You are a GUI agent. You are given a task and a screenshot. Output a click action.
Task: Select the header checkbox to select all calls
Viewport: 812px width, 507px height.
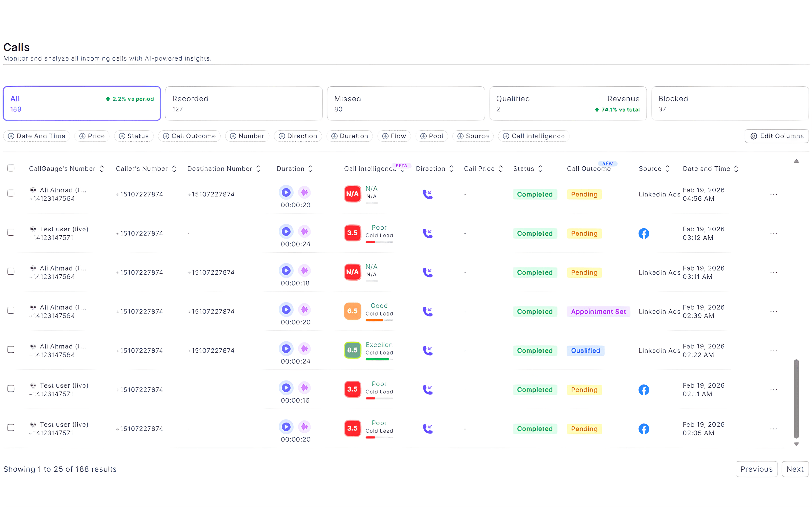[11, 168]
